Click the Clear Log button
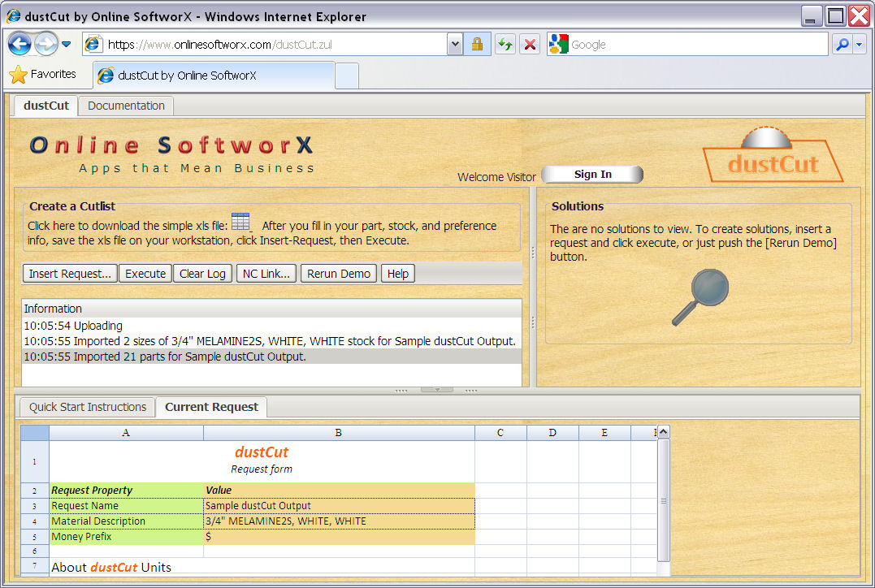This screenshot has height=588, width=875. pyautogui.click(x=202, y=274)
